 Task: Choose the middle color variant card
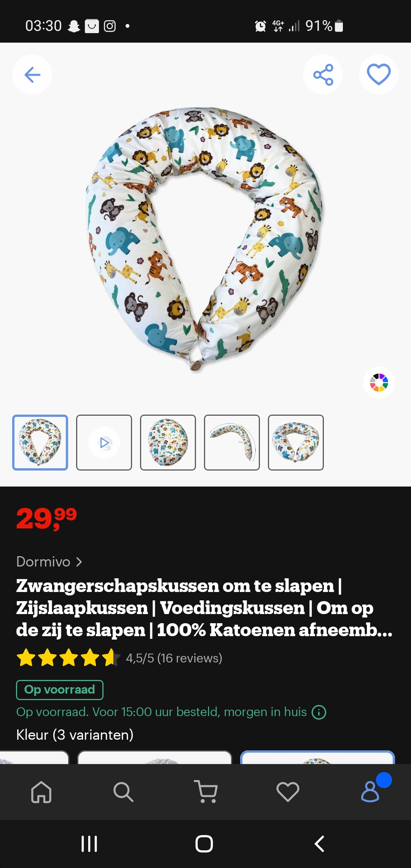(x=155, y=757)
